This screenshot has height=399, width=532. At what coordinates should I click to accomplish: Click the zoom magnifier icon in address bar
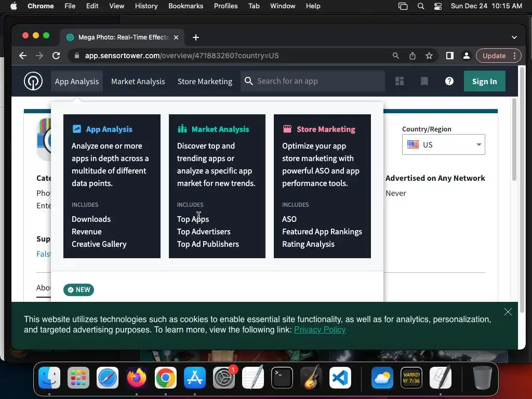click(395, 56)
